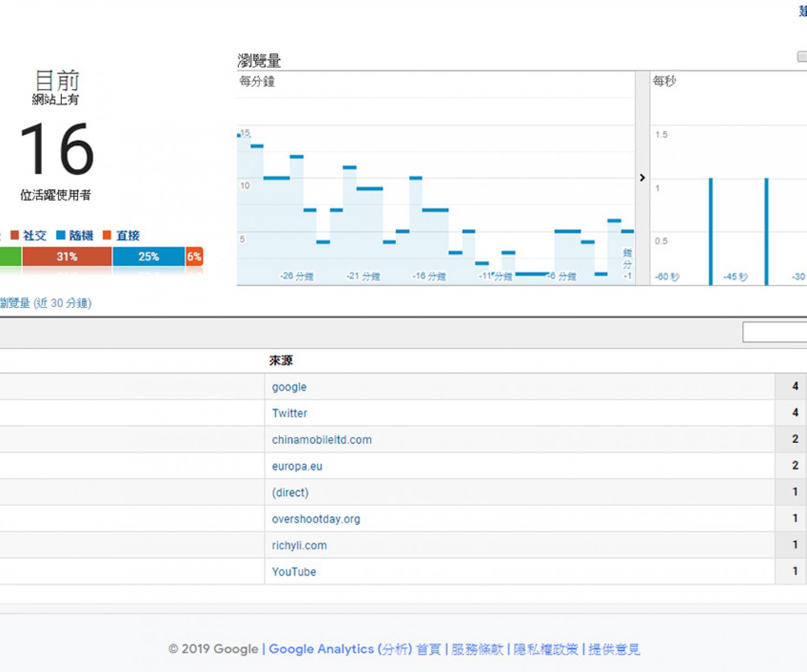Open the chinamobileltd.com source link
Viewport: 807px width, 672px height.
click(322, 439)
